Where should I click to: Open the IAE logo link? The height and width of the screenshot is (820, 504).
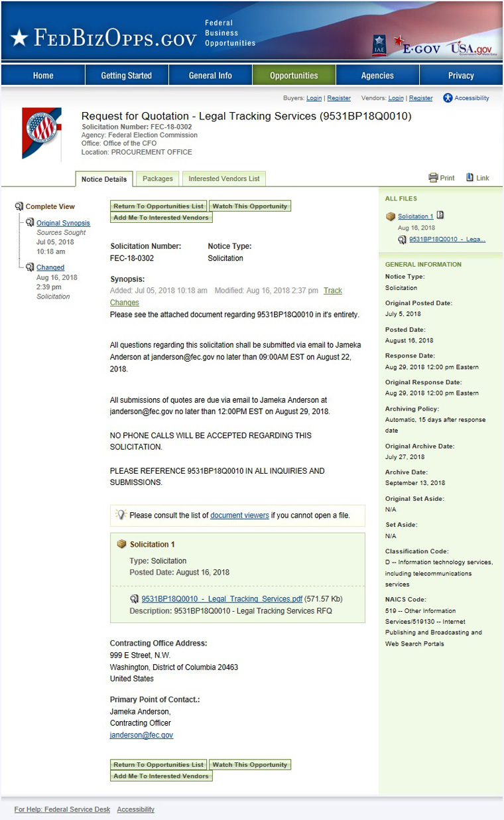click(379, 44)
